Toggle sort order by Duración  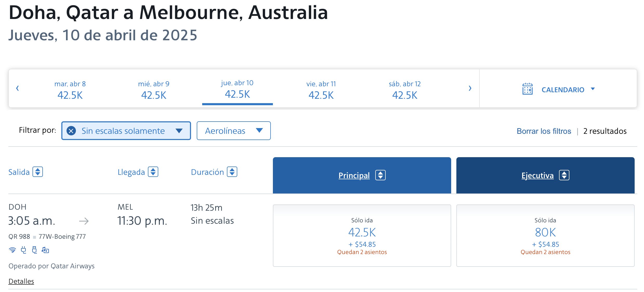(232, 172)
